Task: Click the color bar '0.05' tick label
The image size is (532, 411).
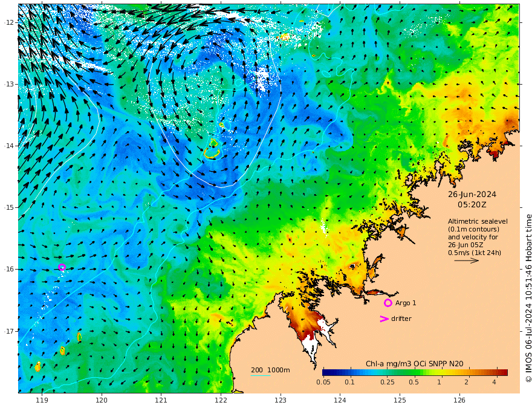Action: click(323, 382)
